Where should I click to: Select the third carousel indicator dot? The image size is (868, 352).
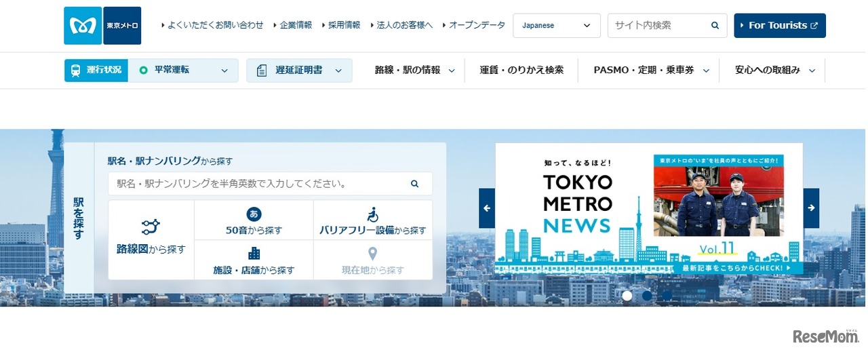click(x=667, y=296)
